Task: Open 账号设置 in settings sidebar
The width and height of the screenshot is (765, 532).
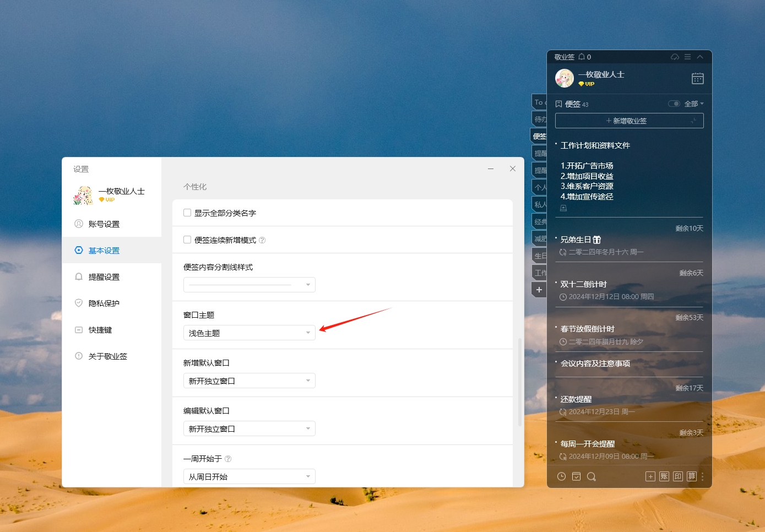Action: [x=112, y=224]
